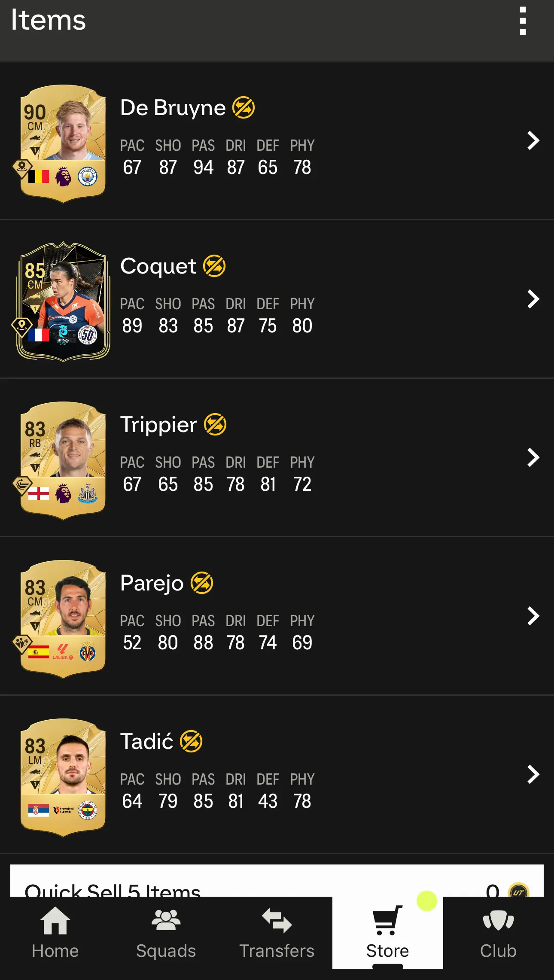Select the Store cart tab
The image size is (554, 980).
[388, 932]
